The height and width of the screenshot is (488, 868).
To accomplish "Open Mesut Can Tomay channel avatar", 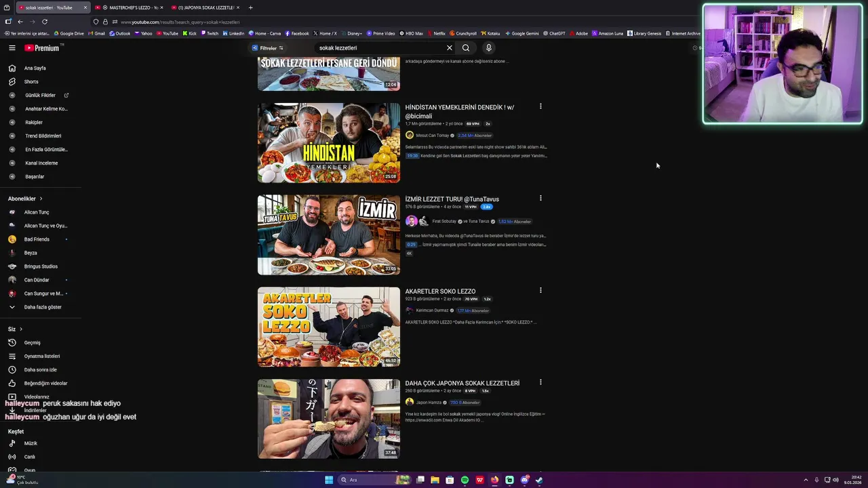I will click(x=410, y=136).
